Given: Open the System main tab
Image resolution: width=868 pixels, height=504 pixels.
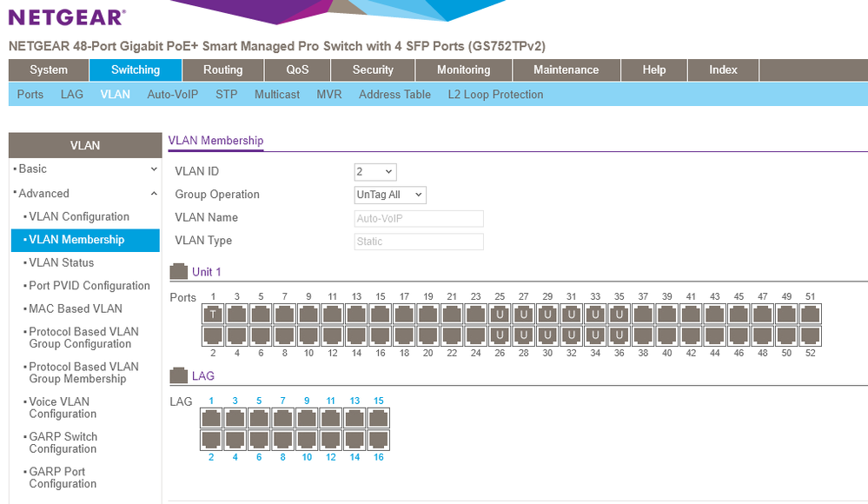Looking at the screenshot, I should [49, 70].
